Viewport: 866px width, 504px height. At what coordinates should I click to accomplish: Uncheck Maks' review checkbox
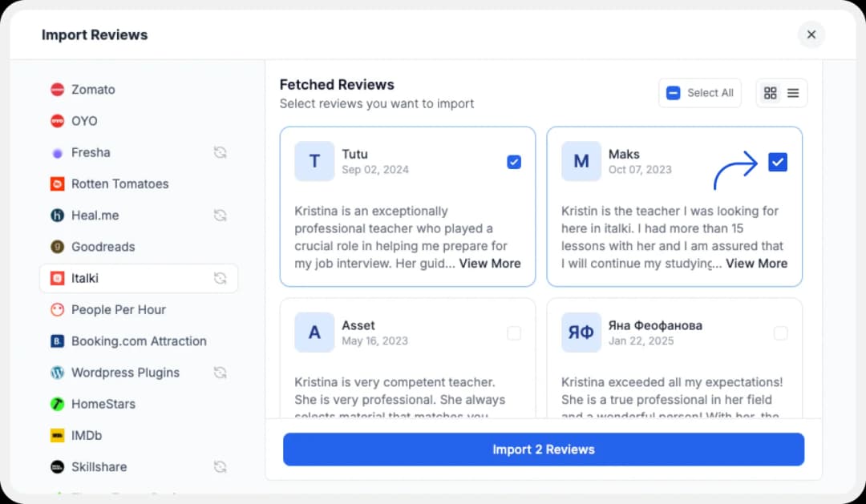[x=778, y=162]
